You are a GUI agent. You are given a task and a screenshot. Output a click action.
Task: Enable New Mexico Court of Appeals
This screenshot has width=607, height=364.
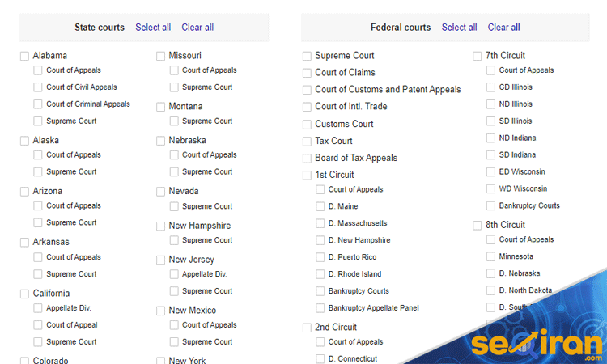174,325
